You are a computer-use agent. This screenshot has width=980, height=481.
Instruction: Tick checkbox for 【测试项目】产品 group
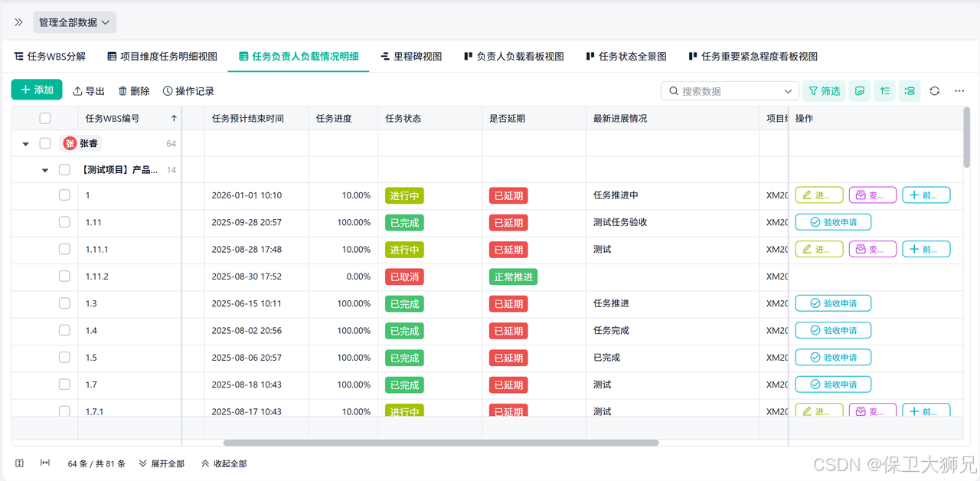pyautogui.click(x=64, y=170)
